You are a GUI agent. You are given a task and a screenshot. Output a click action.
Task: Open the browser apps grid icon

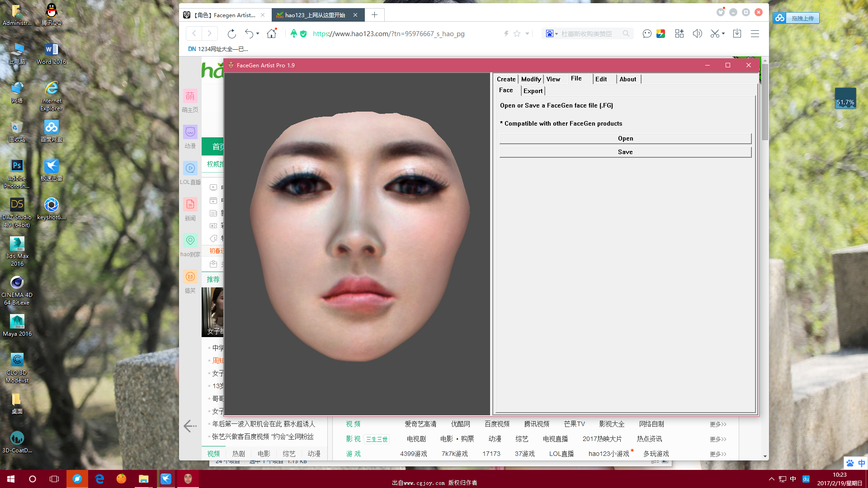coord(679,34)
